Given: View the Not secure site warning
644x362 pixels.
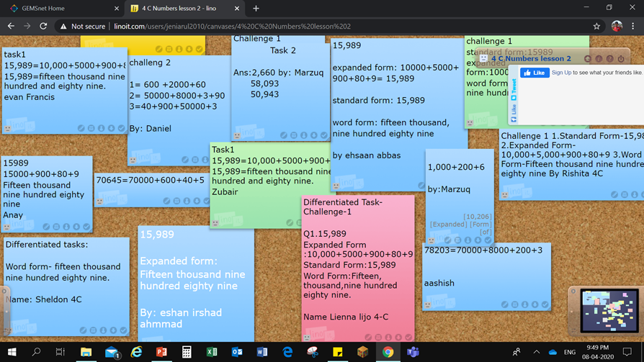Looking at the screenshot, I should [83, 26].
